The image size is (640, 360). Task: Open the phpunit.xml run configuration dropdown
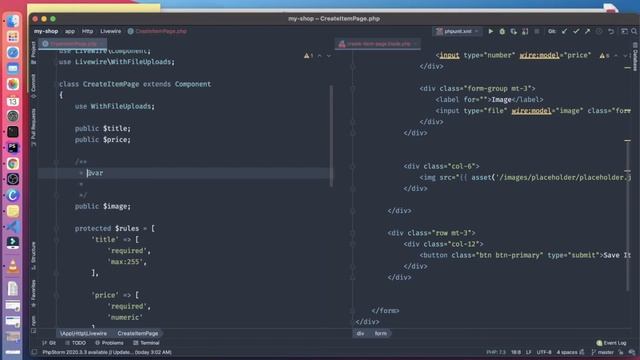click(457, 31)
